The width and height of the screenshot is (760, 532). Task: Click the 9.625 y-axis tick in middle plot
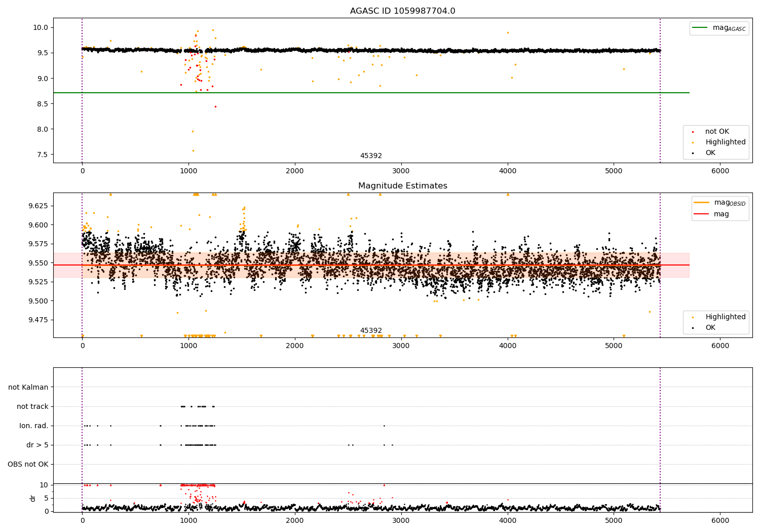point(38,206)
